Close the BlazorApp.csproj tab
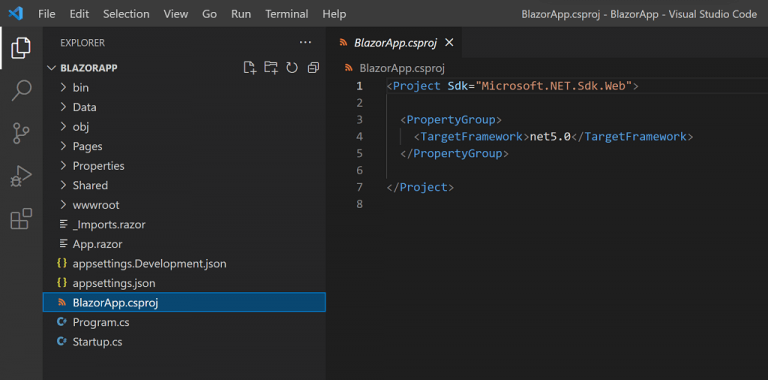This screenshot has height=380, width=768. [449, 43]
